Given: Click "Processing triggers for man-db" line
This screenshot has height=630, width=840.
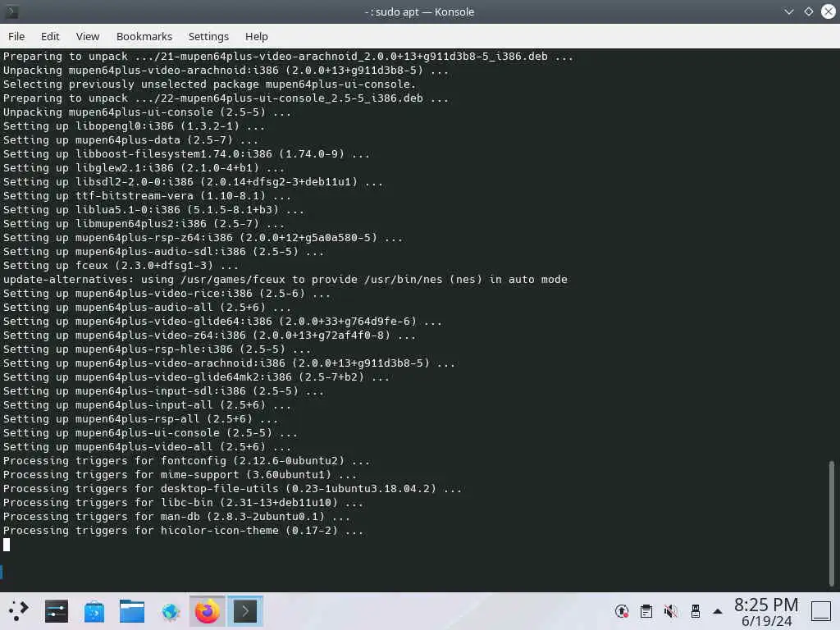Looking at the screenshot, I should click(x=177, y=517).
